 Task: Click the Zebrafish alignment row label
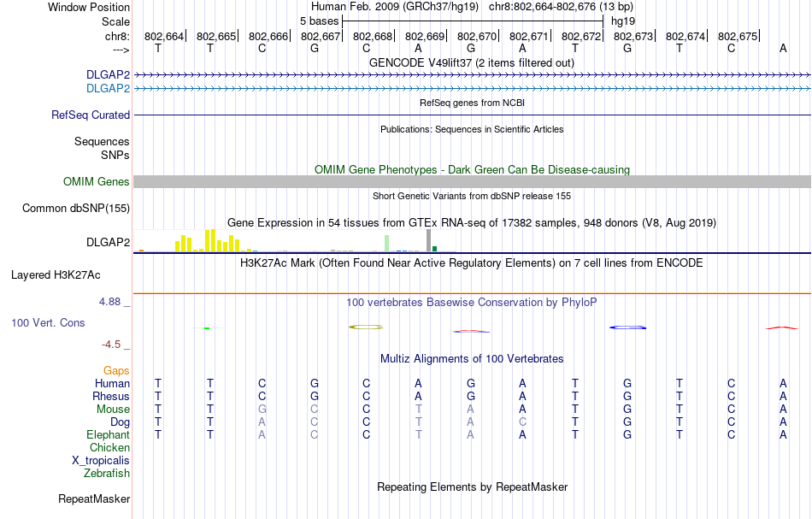[x=107, y=473]
